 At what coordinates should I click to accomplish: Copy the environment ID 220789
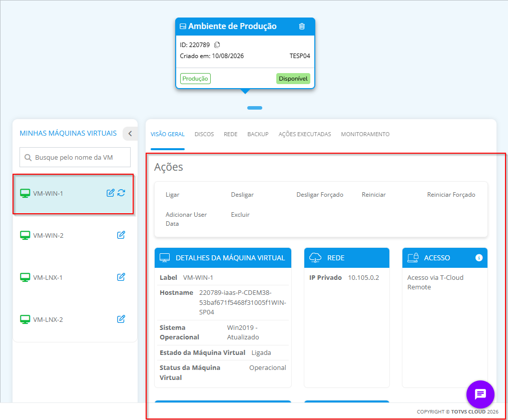tap(217, 45)
